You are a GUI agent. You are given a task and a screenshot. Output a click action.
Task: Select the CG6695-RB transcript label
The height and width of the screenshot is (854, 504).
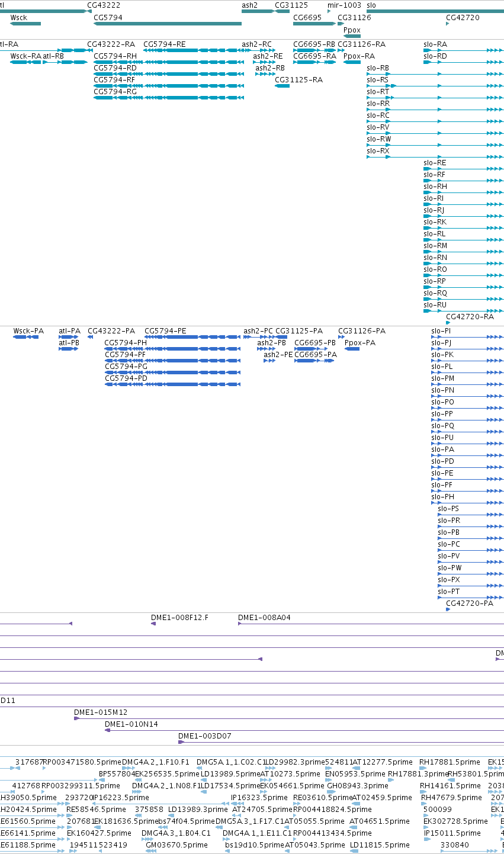[314, 44]
